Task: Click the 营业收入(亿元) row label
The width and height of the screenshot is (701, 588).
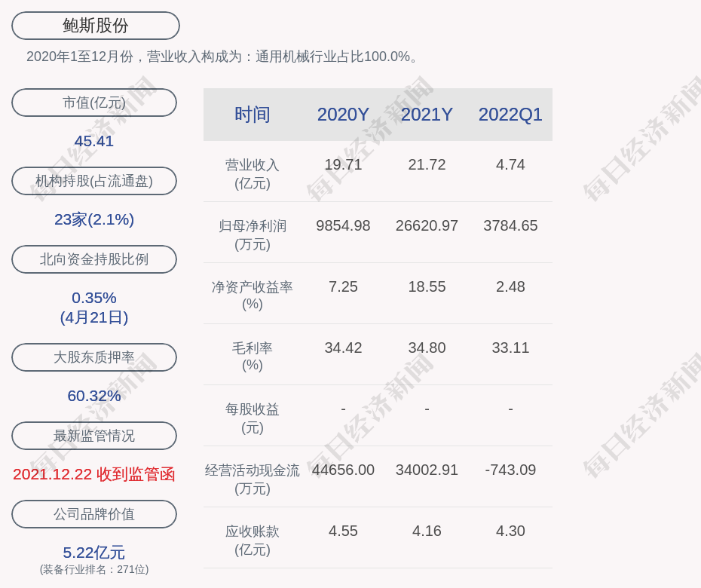Action: coord(253,174)
